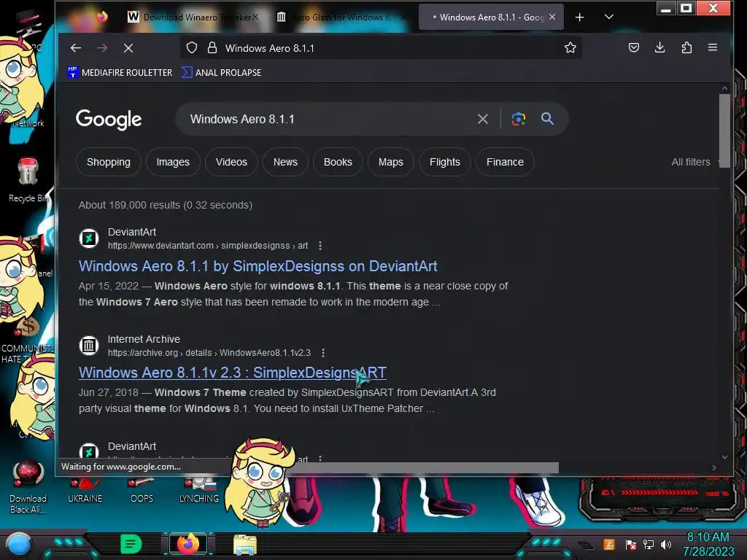Image resolution: width=747 pixels, height=560 pixels.
Task: Expand the list all tabs chevron
Action: (x=609, y=17)
